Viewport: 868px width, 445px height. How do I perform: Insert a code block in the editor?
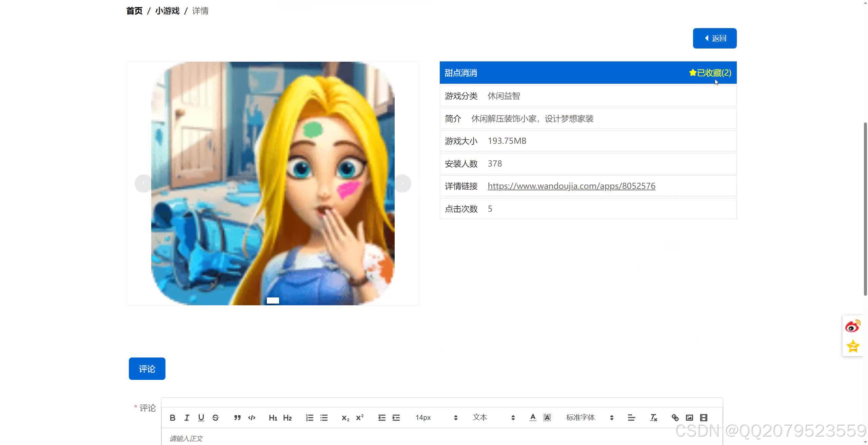pos(252,418)
